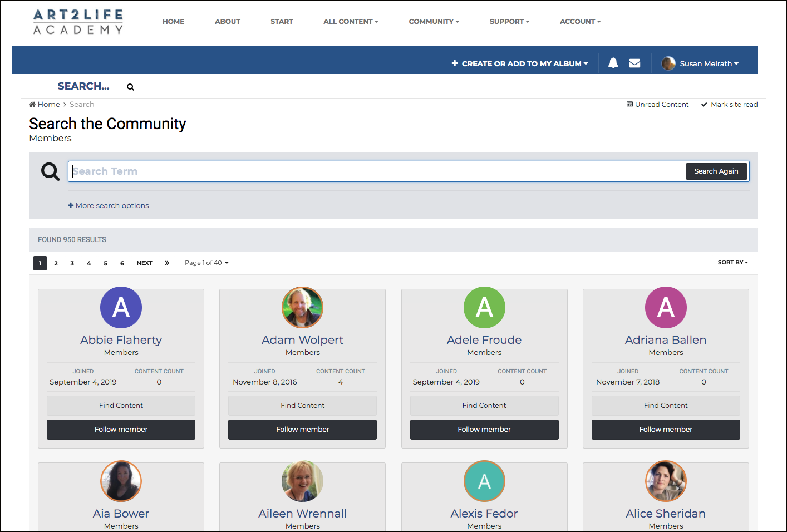Image resolution: width=787 pixels, height=532 pixels.
Task: Open the Start menu item
Action: 282,22
